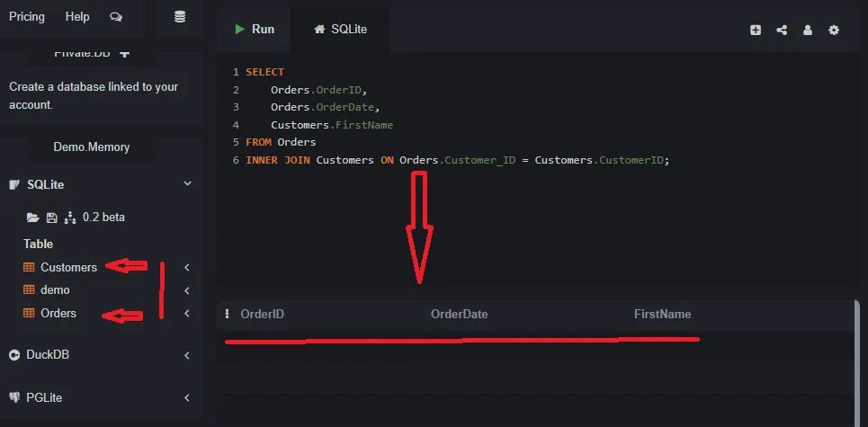The image size is (868, 427).
Task: Switch to the SQLite editor tab
Action: [340, 30]
